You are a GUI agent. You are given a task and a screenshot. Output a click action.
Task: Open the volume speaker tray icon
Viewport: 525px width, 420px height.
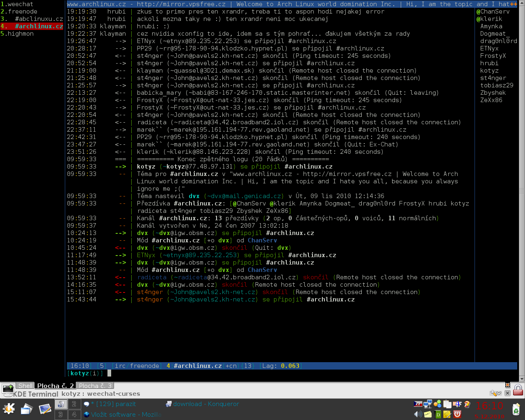coord(418,414)
